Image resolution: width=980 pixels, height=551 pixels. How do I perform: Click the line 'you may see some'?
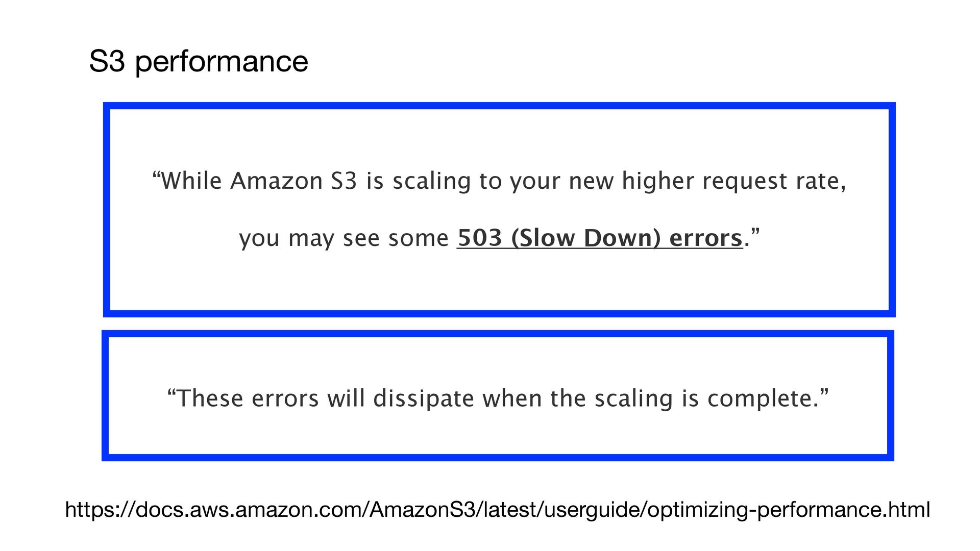[344, 239]
